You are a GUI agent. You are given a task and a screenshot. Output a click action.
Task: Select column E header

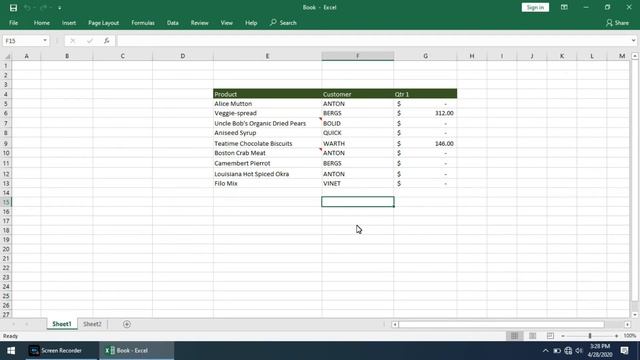[x=267, y=56]
